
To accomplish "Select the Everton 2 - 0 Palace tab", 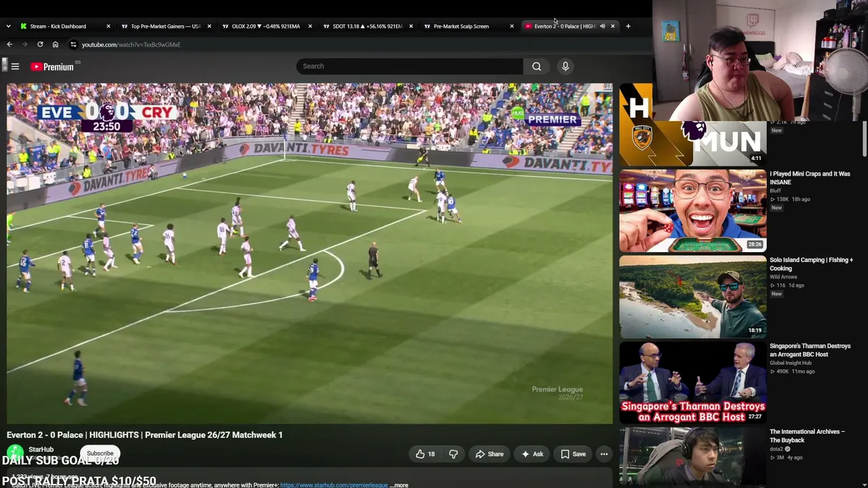I will [564, 26].
